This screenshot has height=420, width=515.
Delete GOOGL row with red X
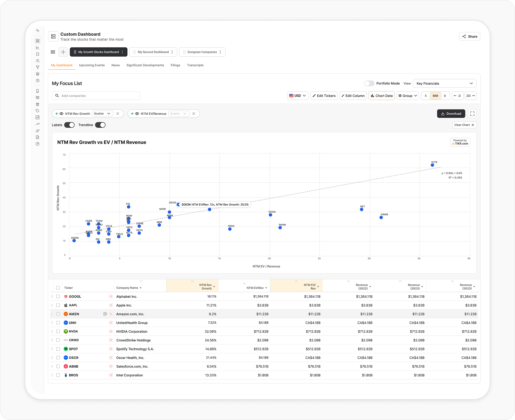click(x=111, y=296)
